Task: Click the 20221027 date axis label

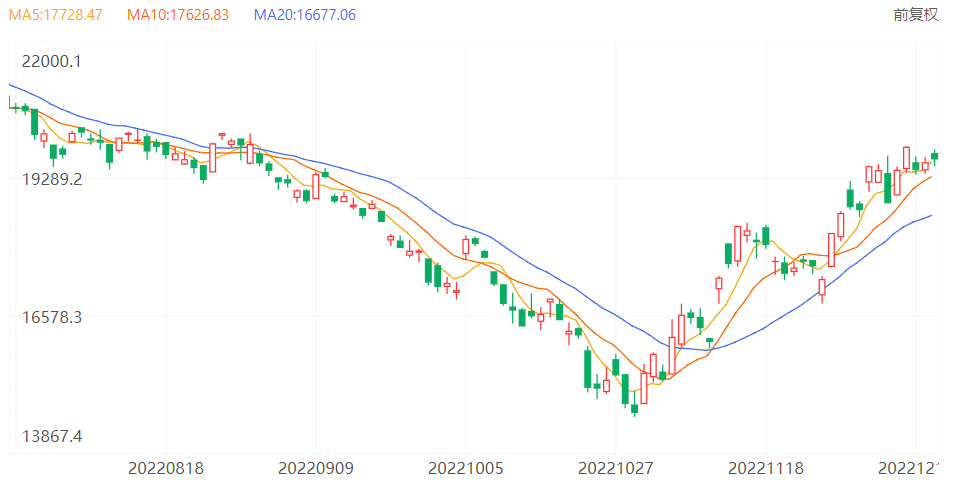Action: (x=616, y=468)
